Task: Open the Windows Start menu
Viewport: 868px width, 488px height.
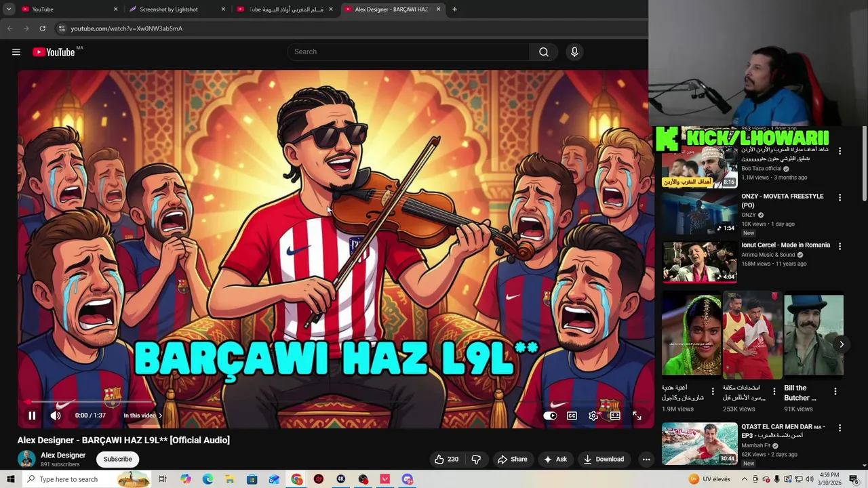Action: tap(10, 479)
